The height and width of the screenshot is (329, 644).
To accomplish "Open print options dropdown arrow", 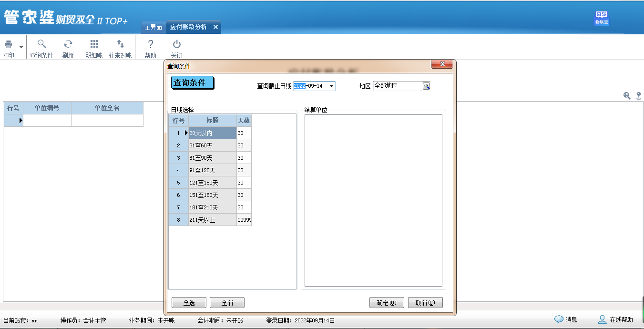I will point(21,47).
